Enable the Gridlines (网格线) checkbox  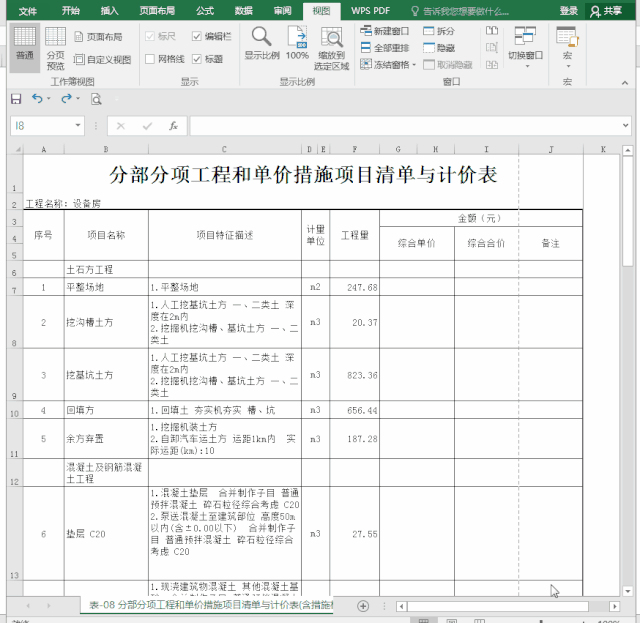(x=150, y=59)
